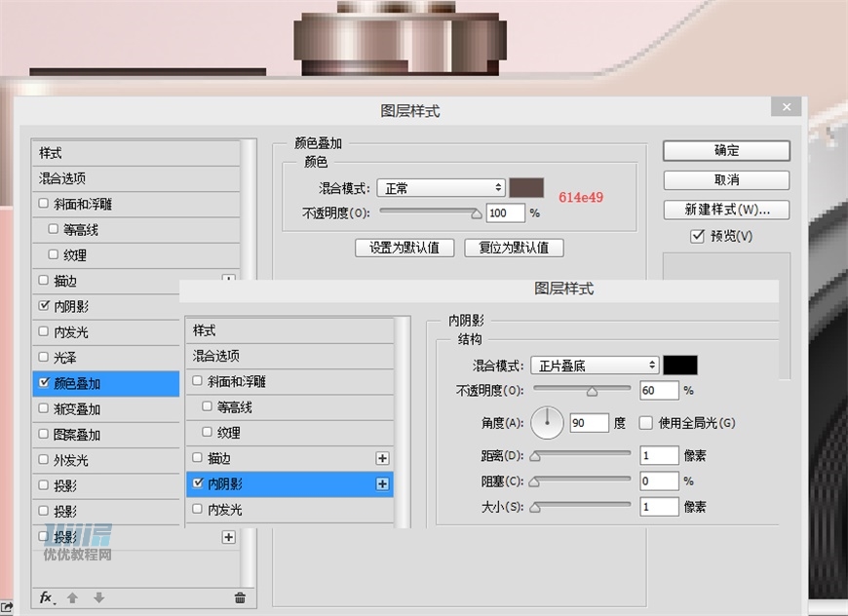Uncheck 内阴影 in back dialog list
Screen dimensions: 848x616
click(44, 306)
